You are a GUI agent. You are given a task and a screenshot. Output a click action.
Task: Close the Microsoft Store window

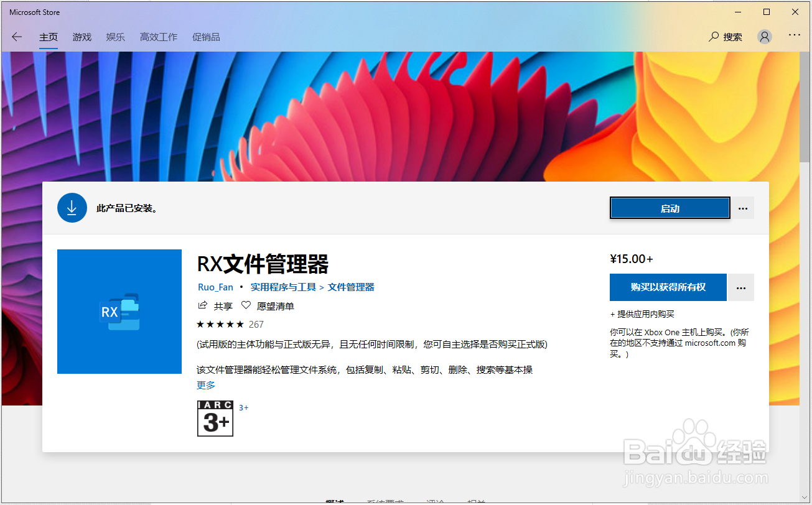795,12
